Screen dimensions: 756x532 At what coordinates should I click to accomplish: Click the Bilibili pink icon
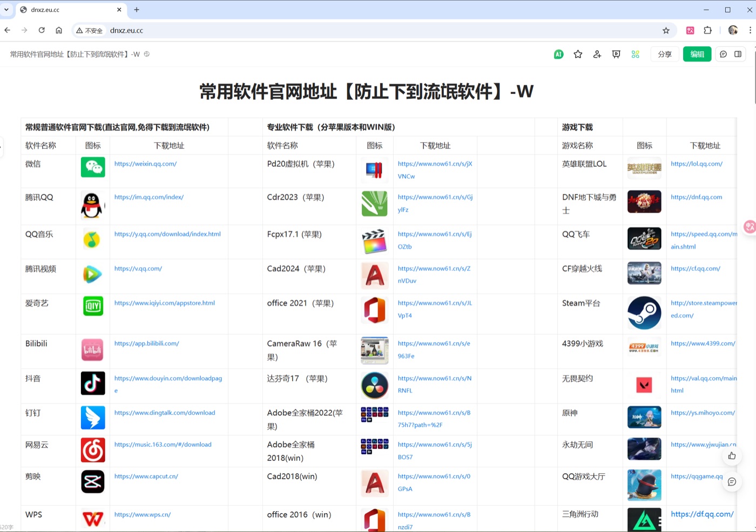(92, 350)
